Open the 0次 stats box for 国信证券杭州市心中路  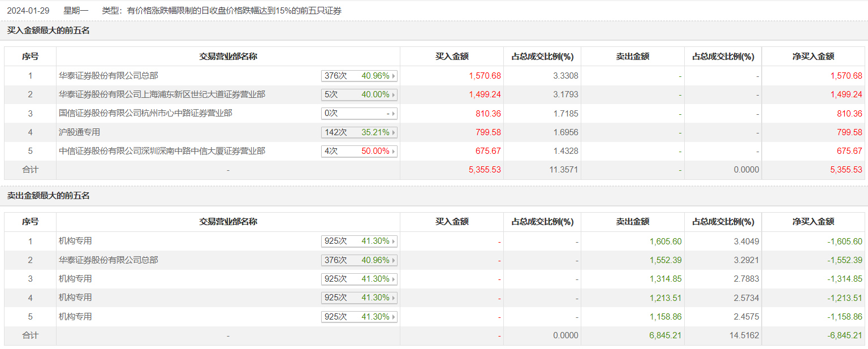(x=359, y=114)
